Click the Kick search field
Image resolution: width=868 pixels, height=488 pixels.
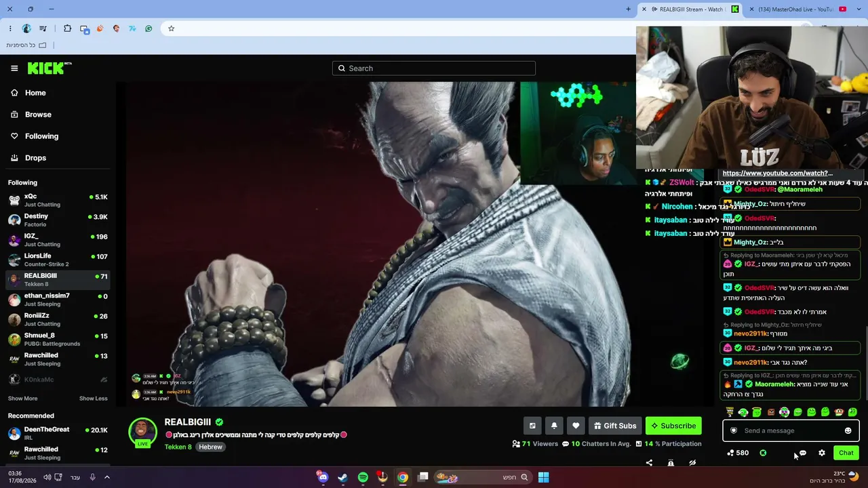click(434, 68)
